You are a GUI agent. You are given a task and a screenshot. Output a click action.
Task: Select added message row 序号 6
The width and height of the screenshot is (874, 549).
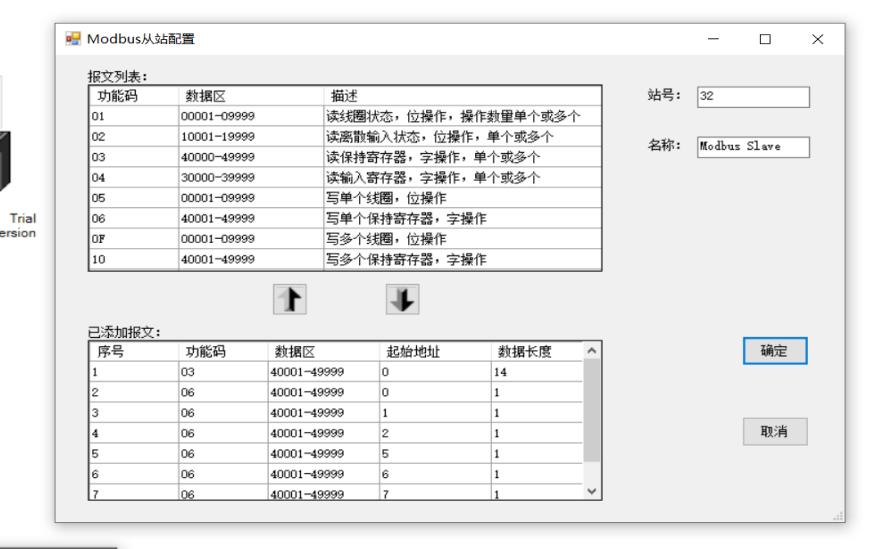point(336,474)
